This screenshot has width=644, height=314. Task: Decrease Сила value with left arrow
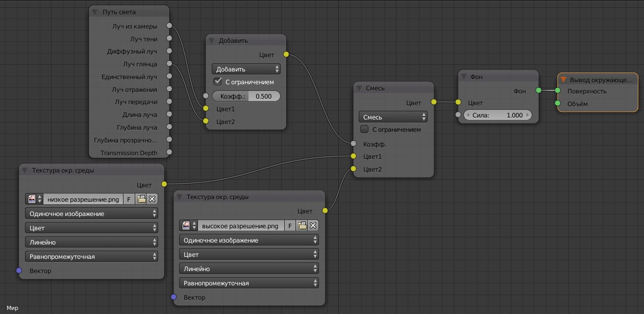coord(468,115)
